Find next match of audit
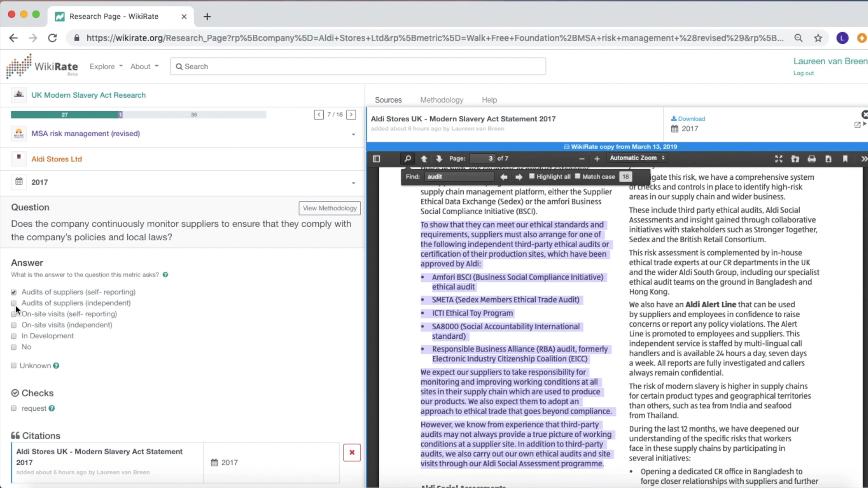This screenshot has width=868, height=488. [519, 177]
